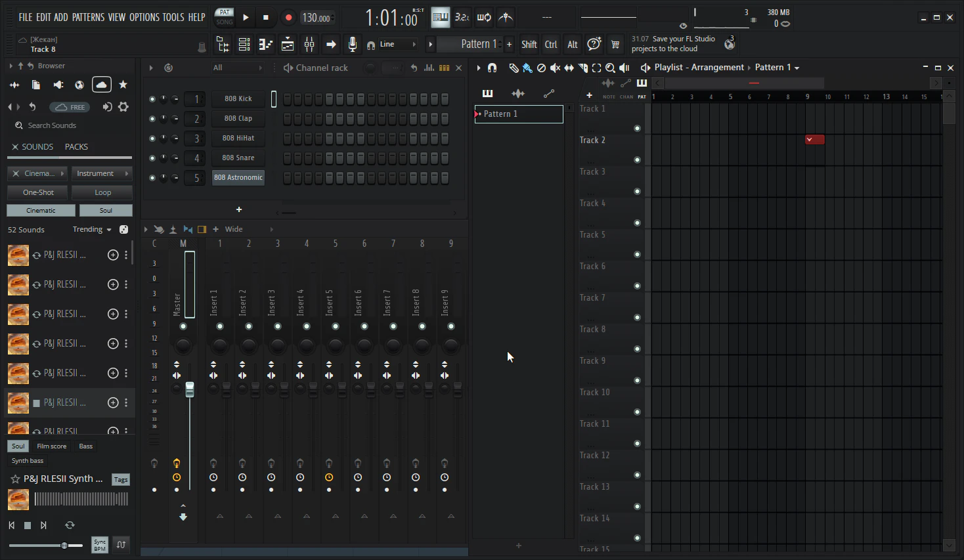Select the 808 HiHat channel button
Viewport: 964px width, 560px height.
pyautogui.click(x=238, y=139)
